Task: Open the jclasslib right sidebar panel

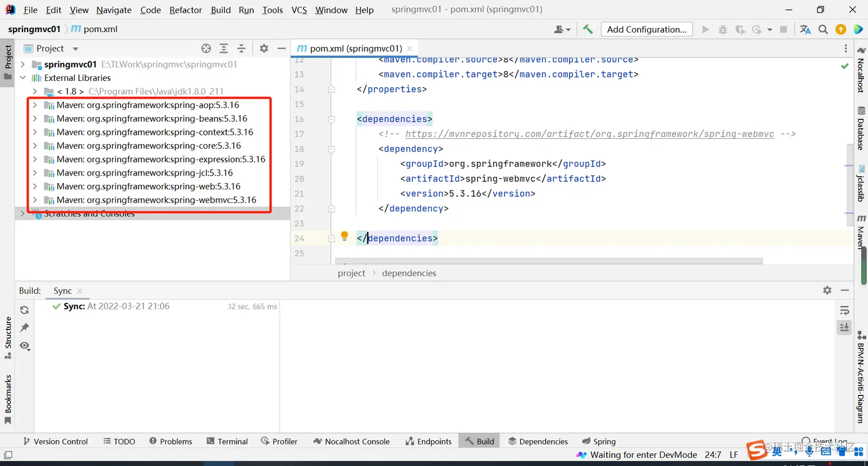Action: tap(861, 182)
